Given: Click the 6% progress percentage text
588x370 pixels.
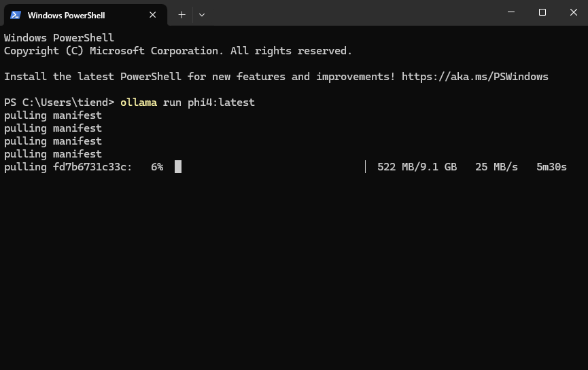Looking at the screenshot, I should pyautogui.click(x=157, y=167).
